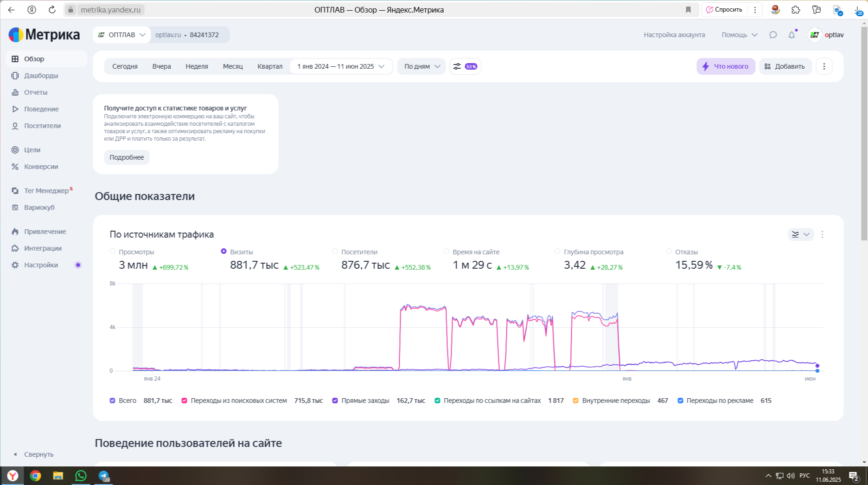Switch period to Неделя
Screen dimensions: 868x485
point(197,66)
